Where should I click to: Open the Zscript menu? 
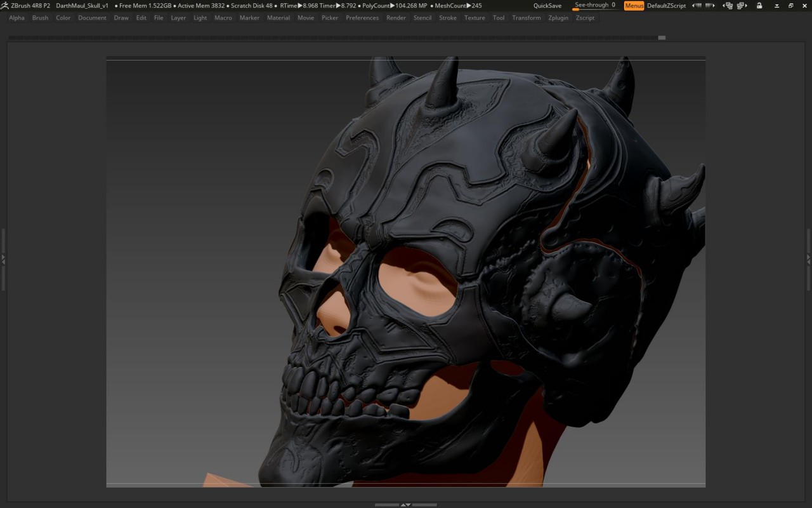pos(585,18)
